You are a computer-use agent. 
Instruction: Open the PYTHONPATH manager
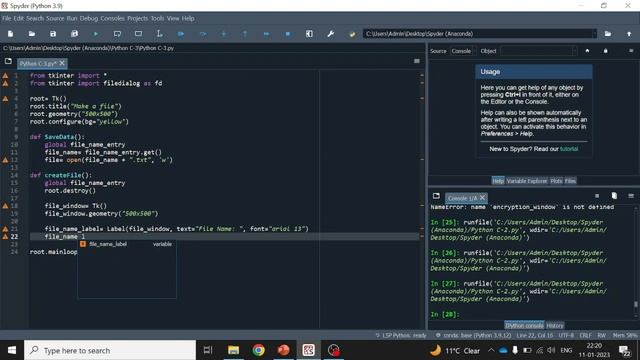[352, 34]
